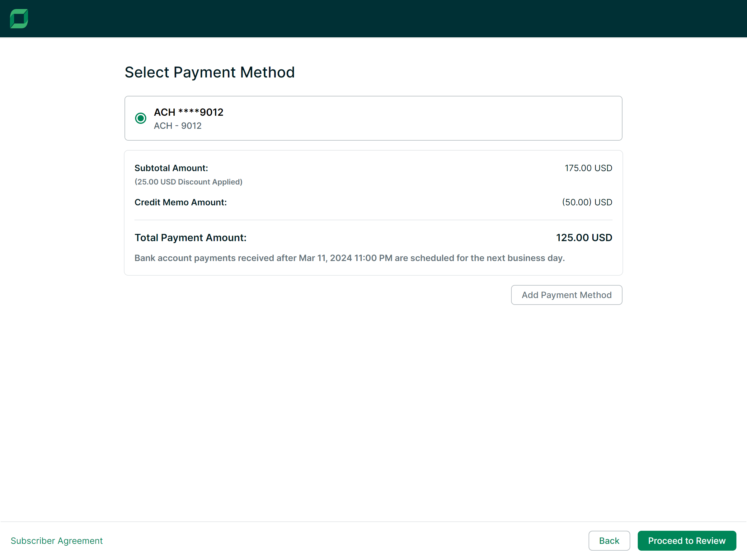This screenshot has height=560, width=747.
Task: Click the Subtotal Amount label
Action: [x=171, y=168]
